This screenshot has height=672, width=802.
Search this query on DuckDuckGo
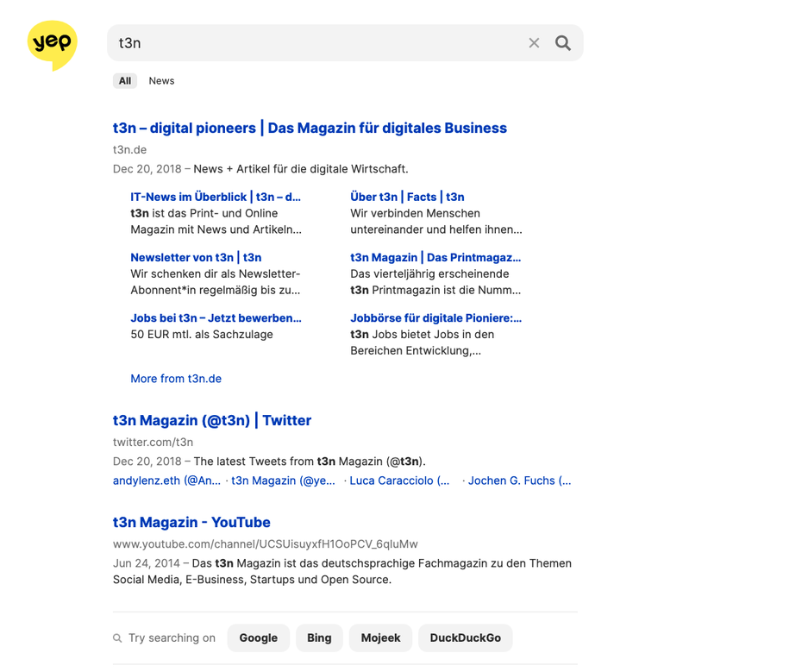pyautogui.click(x=466, y=637)
